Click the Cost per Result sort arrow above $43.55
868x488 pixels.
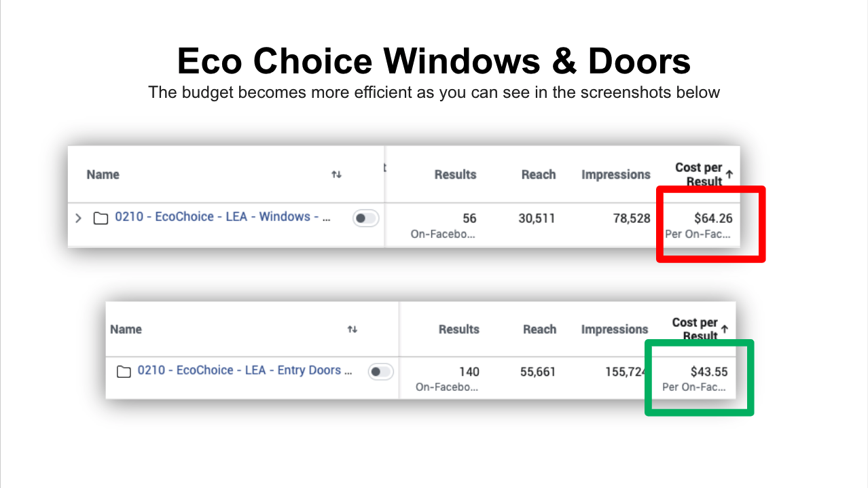click(725, 329)
